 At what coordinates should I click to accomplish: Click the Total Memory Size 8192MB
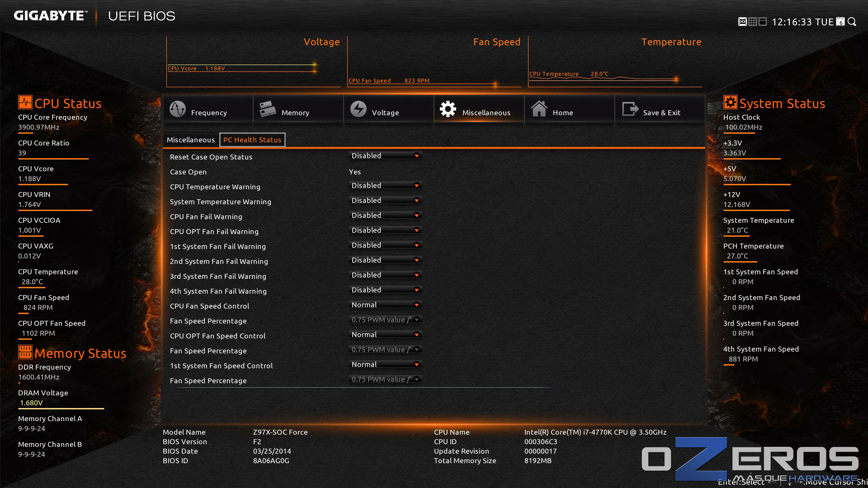coord(538,461)
